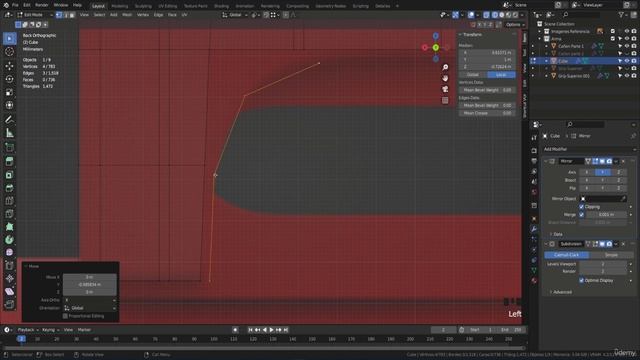The height and width of the screenshot is (360, 640).
Task: Select the Measure ruler tool
Action: [9, 133]
